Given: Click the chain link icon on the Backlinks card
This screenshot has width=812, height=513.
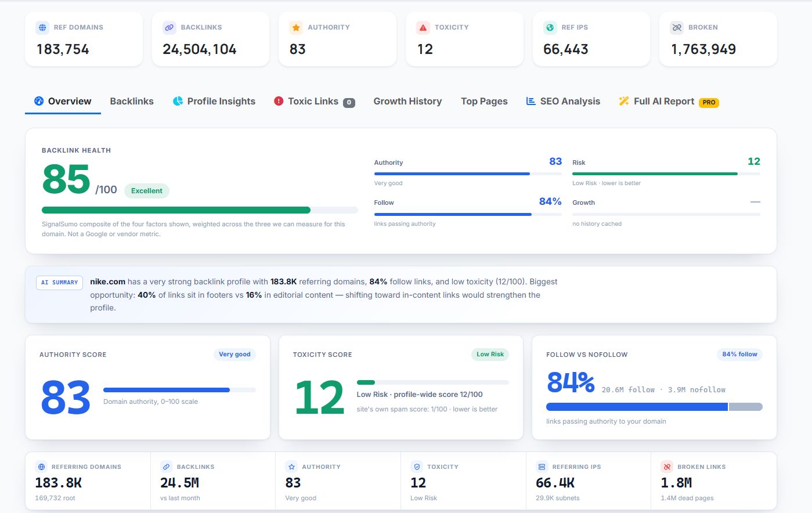Looking at the screenshot, I should click(x=169, y=27).
